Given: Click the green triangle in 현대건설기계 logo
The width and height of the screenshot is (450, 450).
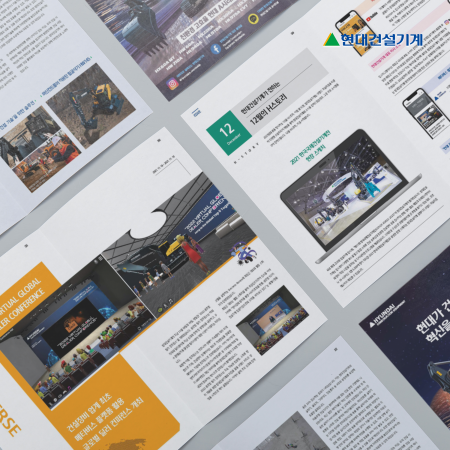Looking at the screenshot, I should [x=331, y=39].
